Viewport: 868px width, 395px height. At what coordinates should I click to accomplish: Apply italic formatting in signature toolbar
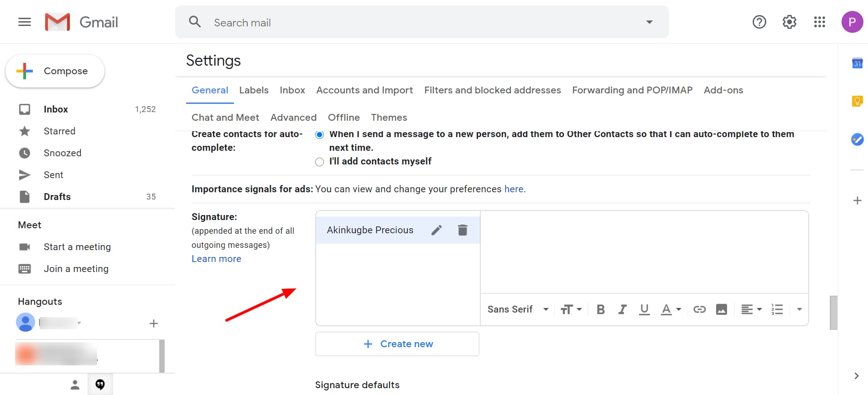coord(622,310)
